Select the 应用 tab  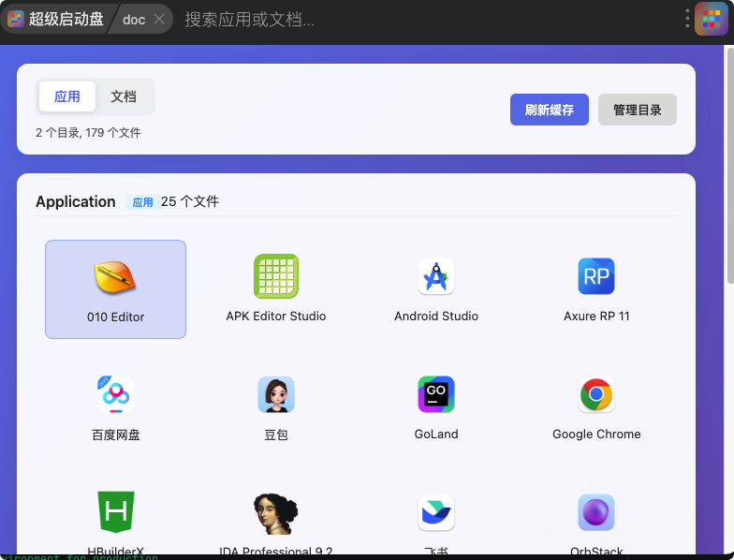67,96
